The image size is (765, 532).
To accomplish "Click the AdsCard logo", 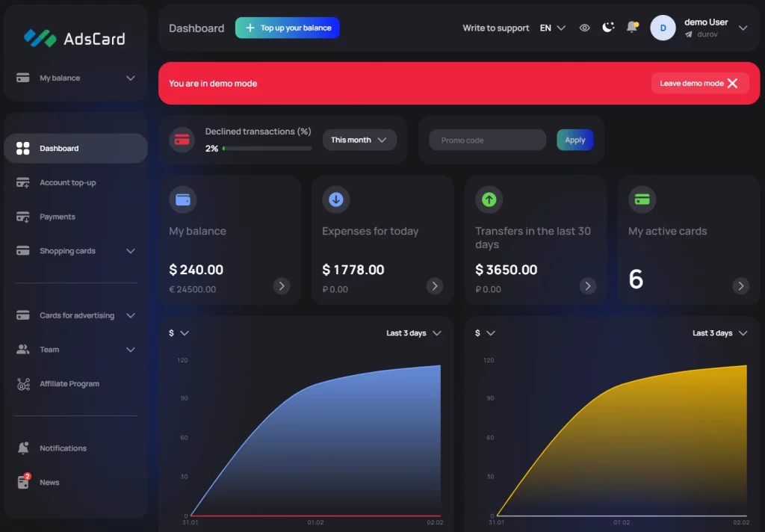I will click(x=75, y=38).
